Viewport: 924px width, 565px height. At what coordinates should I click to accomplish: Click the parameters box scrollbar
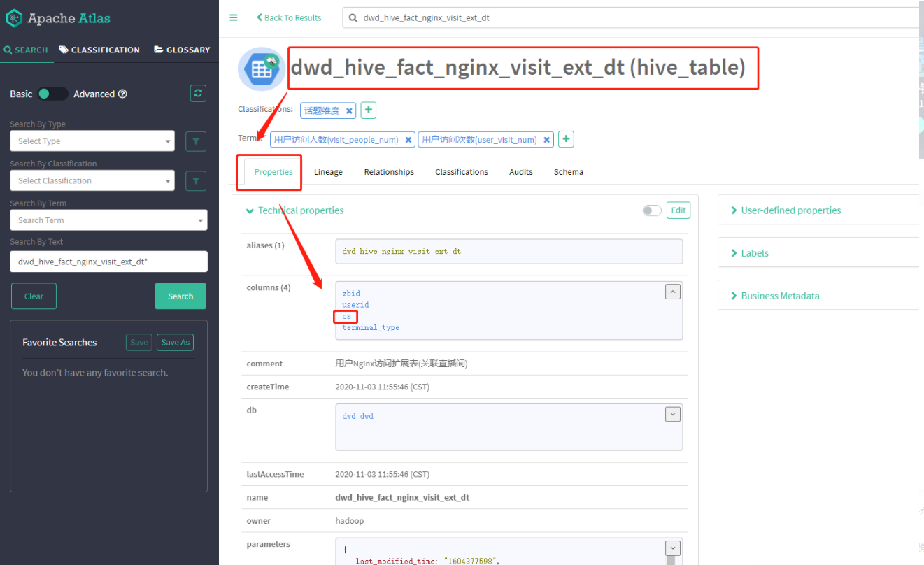(x=671, y=560)
